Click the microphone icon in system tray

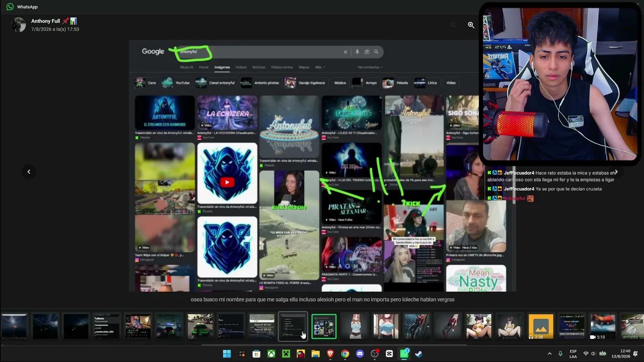[560, 354]
